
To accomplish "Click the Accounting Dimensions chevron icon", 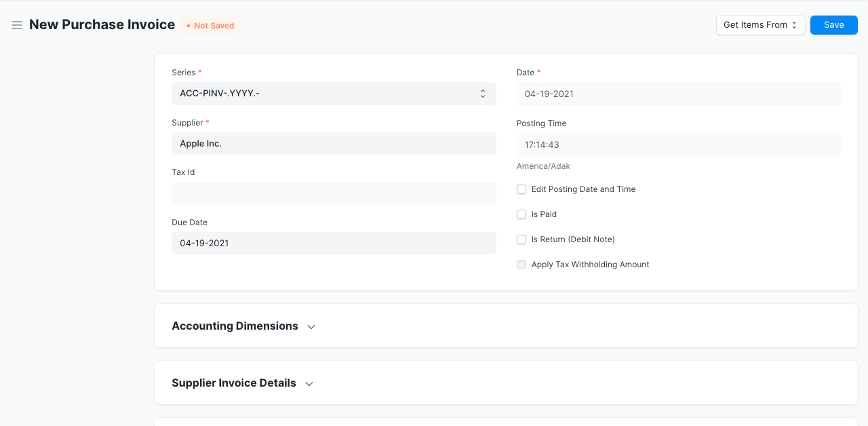I will [x=311, y=326].
